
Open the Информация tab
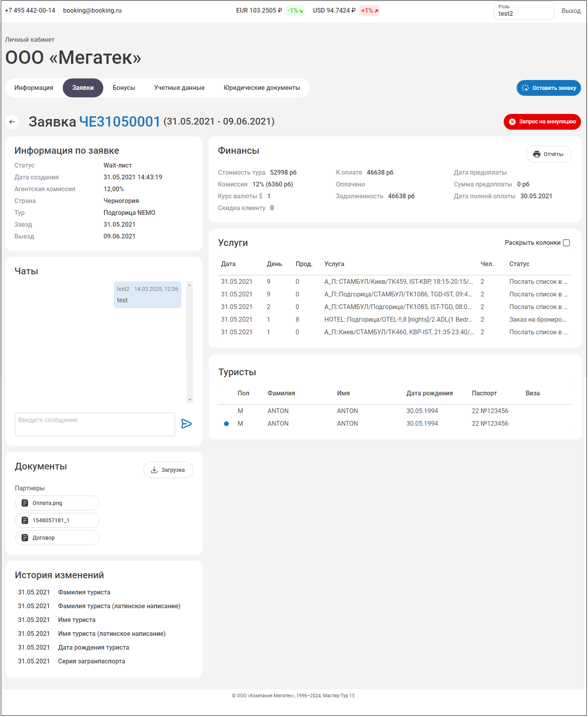click(x=34, y=88)
